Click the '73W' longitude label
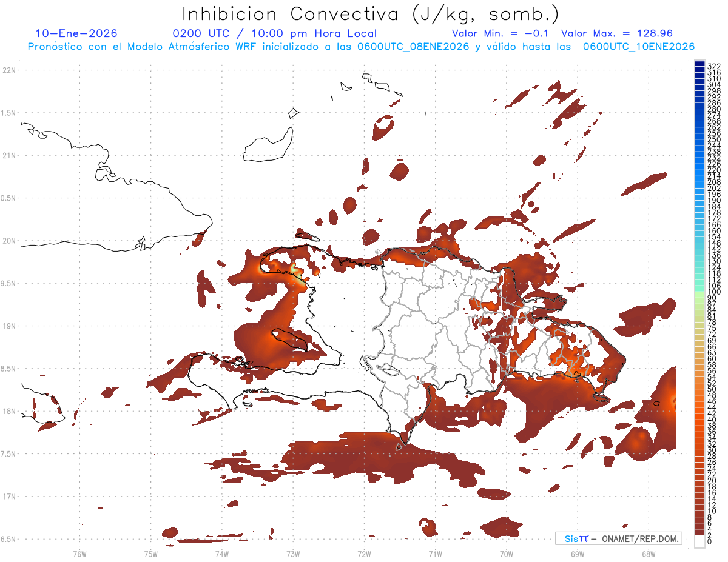Viewport: 728px width, 562px height. 293,553
